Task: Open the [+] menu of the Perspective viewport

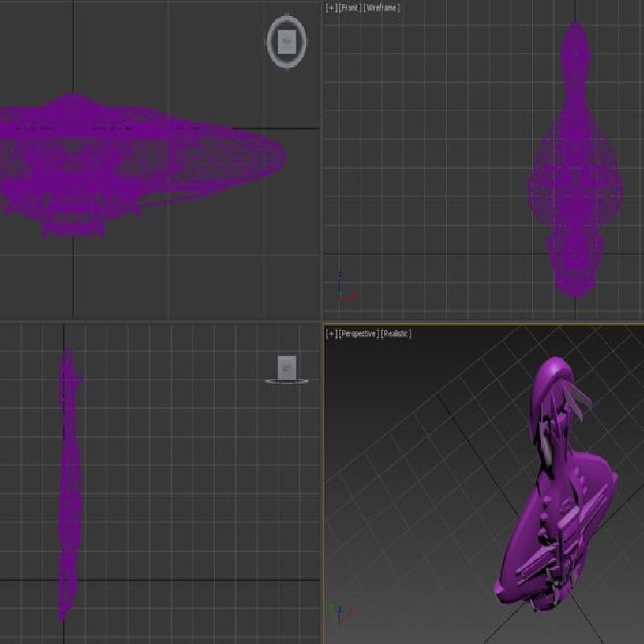Action: point(332,333)
